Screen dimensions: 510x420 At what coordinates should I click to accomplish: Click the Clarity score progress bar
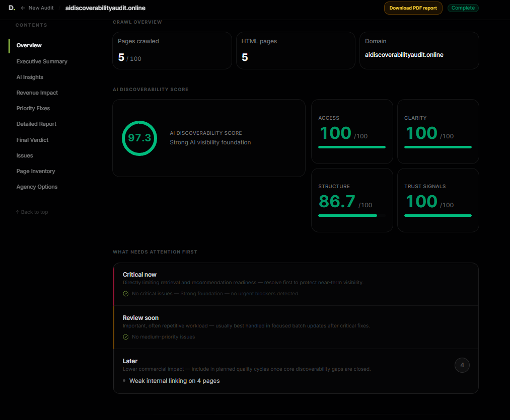tap(438, 147)
